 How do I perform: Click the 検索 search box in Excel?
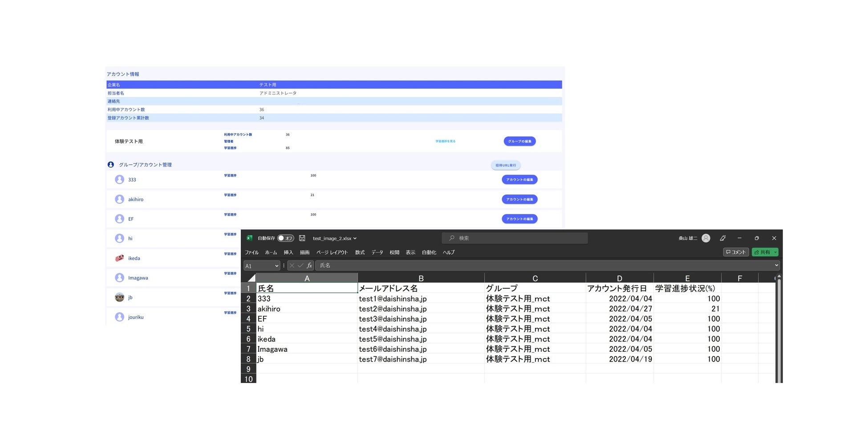click(515, 238)
